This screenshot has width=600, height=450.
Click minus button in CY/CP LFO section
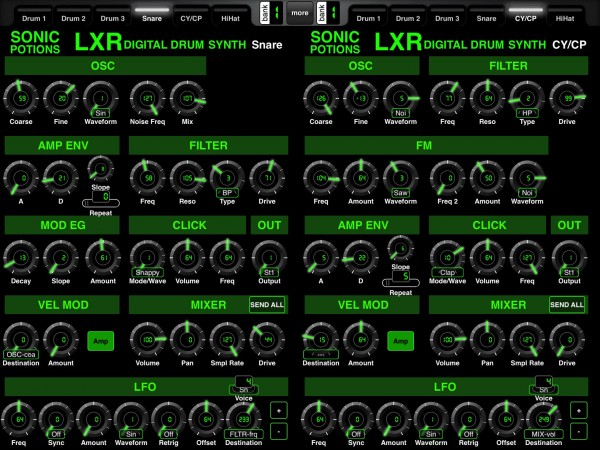pyautogui.click(x=579, y=431)
